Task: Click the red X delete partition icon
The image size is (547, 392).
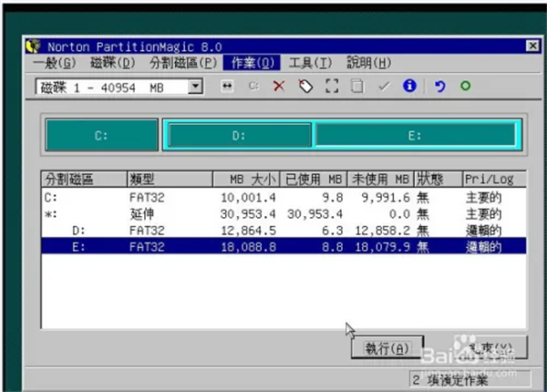Action: click(279, 86)
